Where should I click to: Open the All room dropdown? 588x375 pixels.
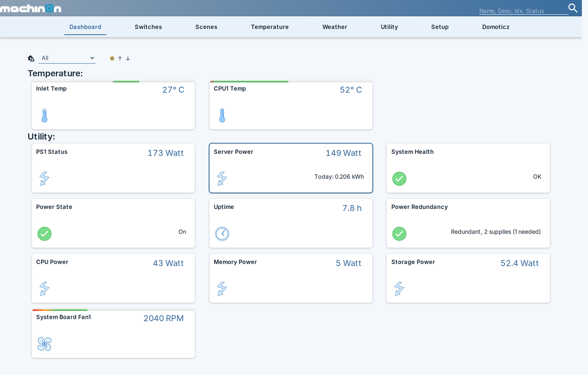[x=67, y=58]
